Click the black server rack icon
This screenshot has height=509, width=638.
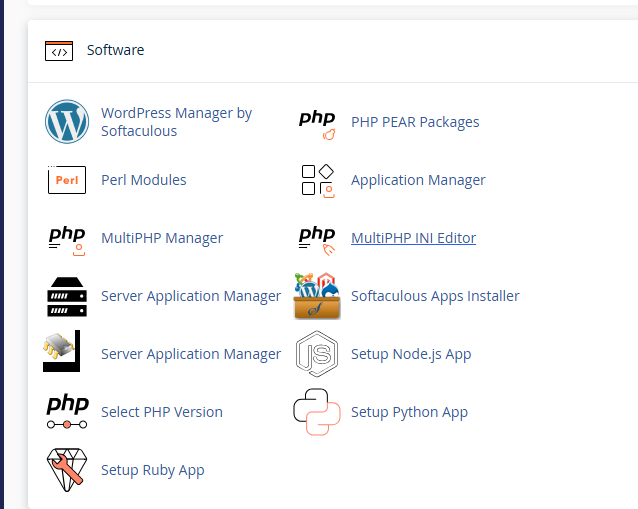pyautogui.click(x=67, y=297)
